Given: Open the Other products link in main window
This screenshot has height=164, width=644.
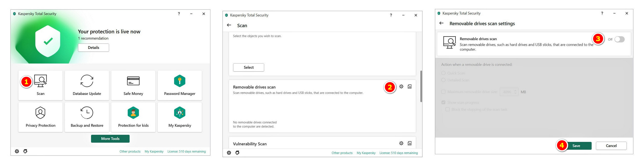Looking at the screenshot, I should point(130,152).
